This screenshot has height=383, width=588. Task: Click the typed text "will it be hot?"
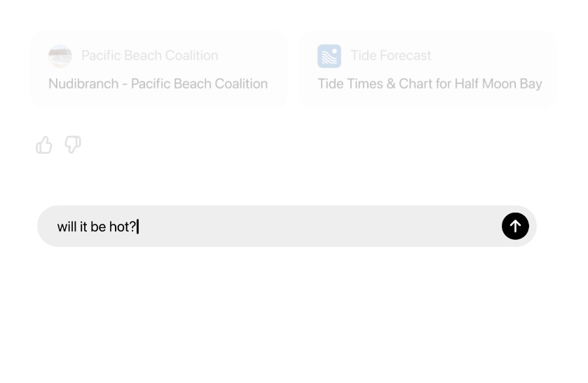click(97, 227)
